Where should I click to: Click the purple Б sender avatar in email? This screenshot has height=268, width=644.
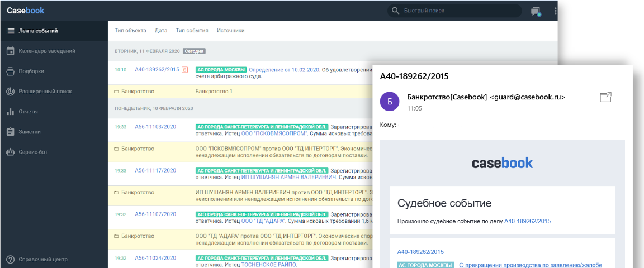[x=390, y=102]
